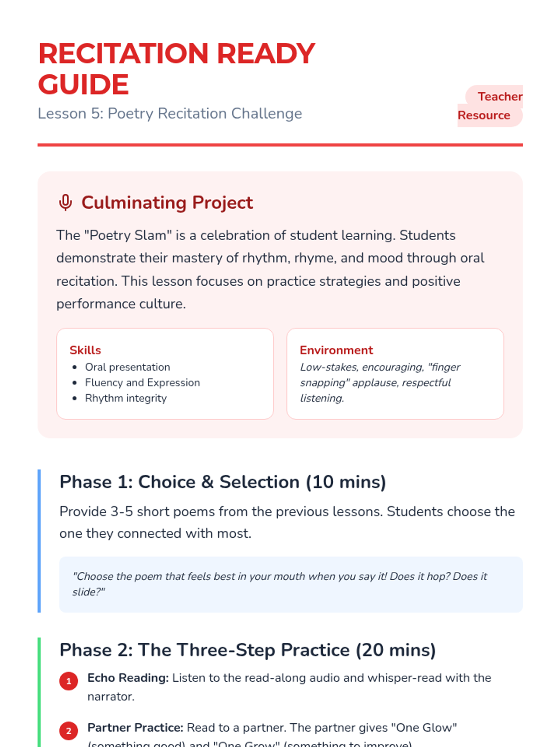Viewport: 560px width, 747px height.
Task: Click the red step 2 circle
Action: pyautogui.click(x=69, y=731)
